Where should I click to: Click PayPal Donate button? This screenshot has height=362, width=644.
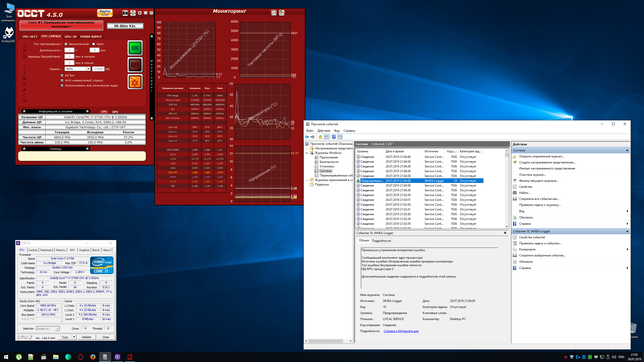pyautogui.click(x=105, y=13)
